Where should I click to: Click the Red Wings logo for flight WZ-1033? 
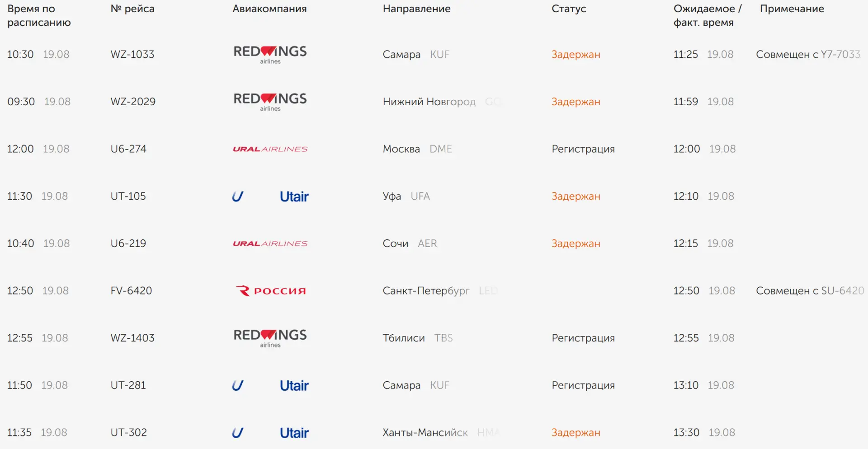270,54
